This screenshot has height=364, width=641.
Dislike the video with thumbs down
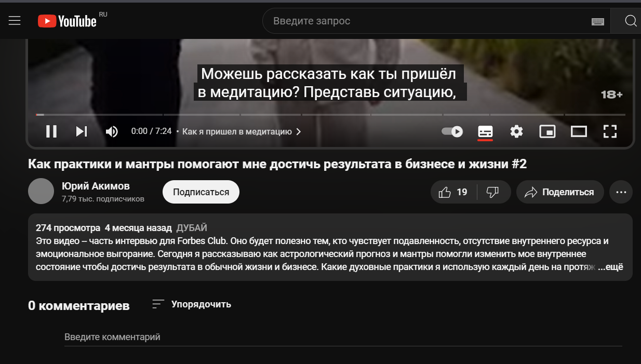coord(492,192)
